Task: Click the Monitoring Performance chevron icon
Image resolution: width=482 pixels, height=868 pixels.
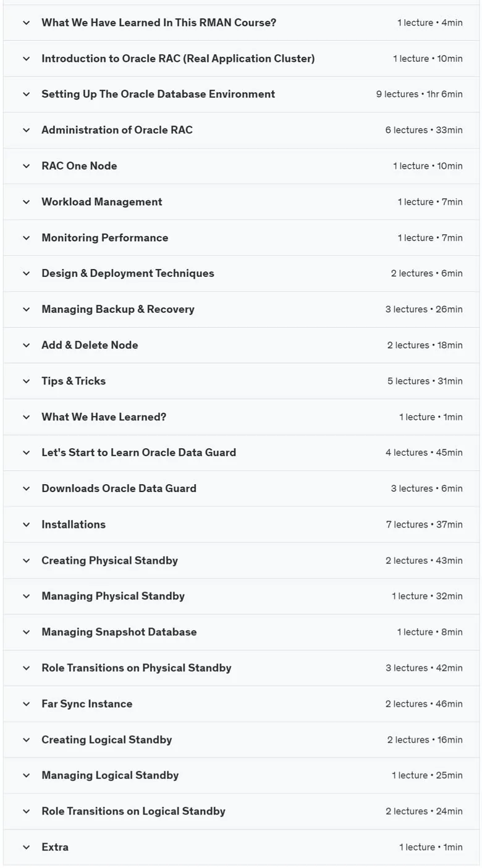Action: [x=26, y=238]
